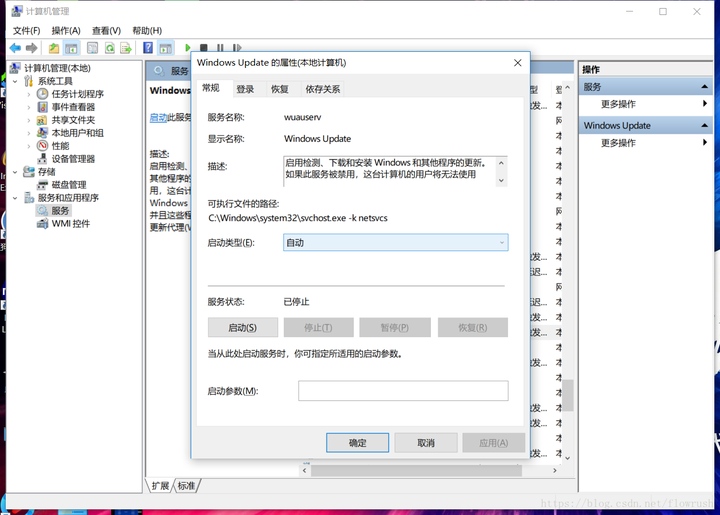Select 任务计划程序 in the tree

[x=78, y=94]
